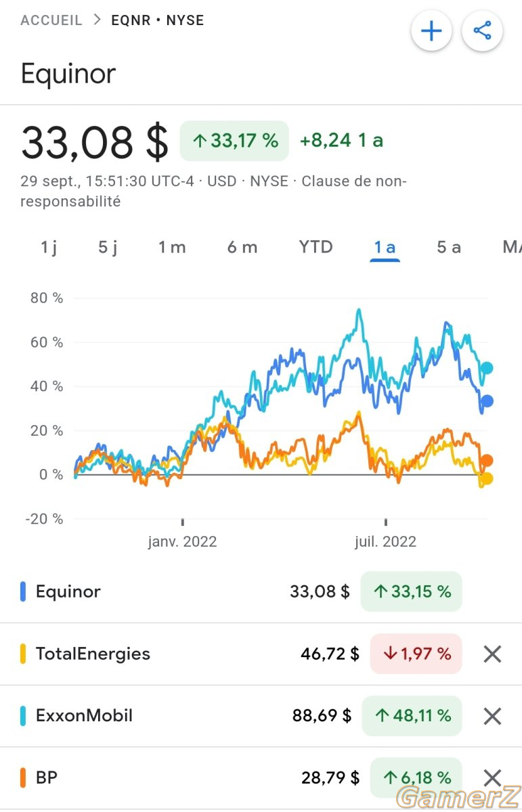Switch to 5 a time range
Image resolution: width=522 pixels, height=812 pixels.
pos(449,247)
